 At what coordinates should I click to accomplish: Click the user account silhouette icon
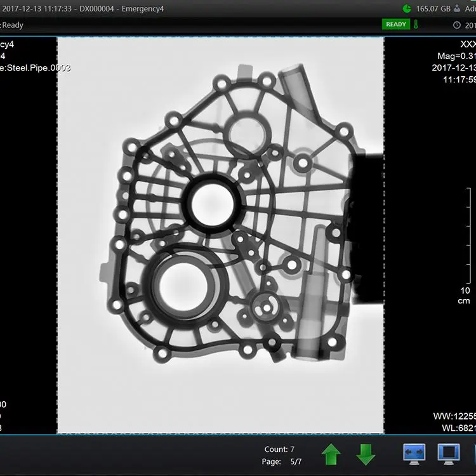click(x=456, y=8)
